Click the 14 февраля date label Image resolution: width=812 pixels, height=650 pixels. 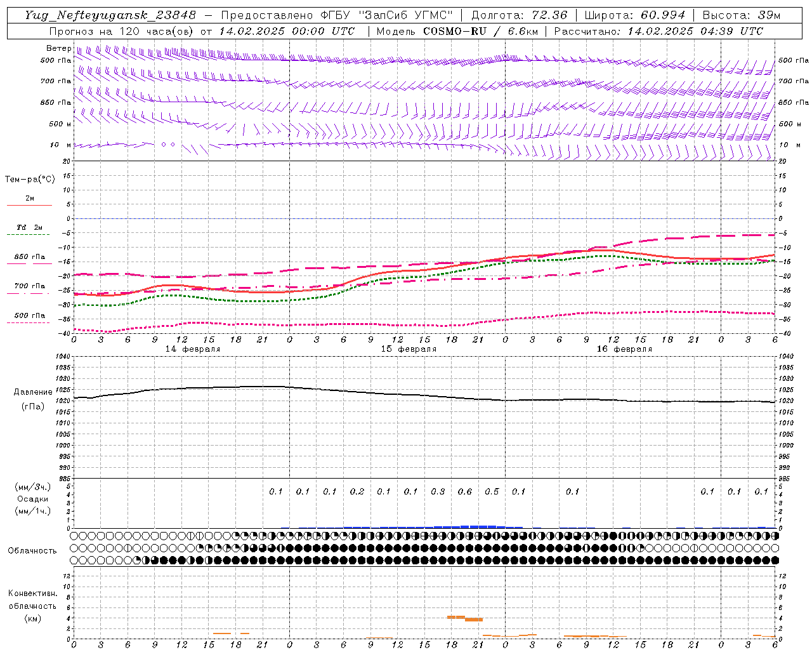(193, 349)
